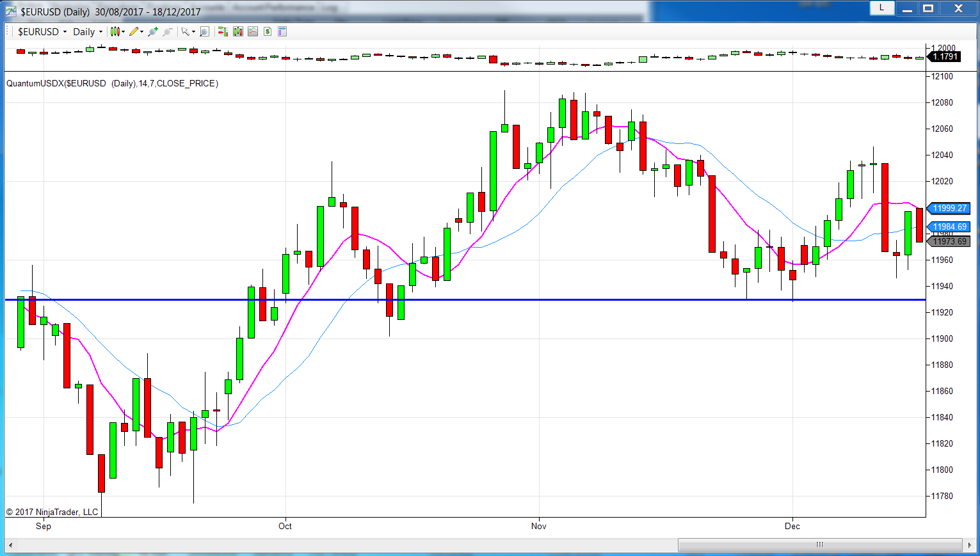This screenshot has width=980, height=556.
Task: Select the QuantumUSDX indicator label
Action: 112,83
